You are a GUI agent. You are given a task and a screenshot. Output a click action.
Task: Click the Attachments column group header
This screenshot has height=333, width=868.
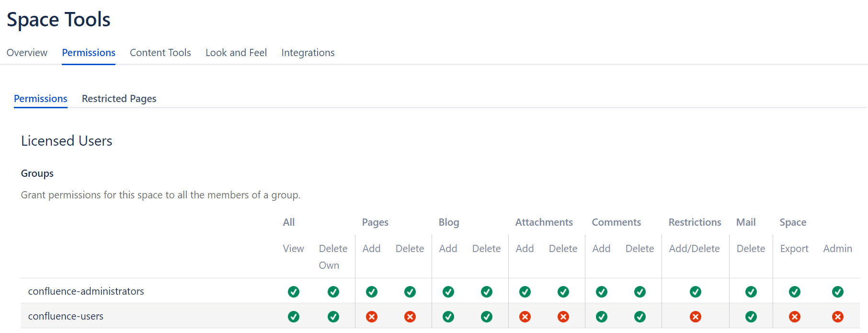[x=544, y=222]
